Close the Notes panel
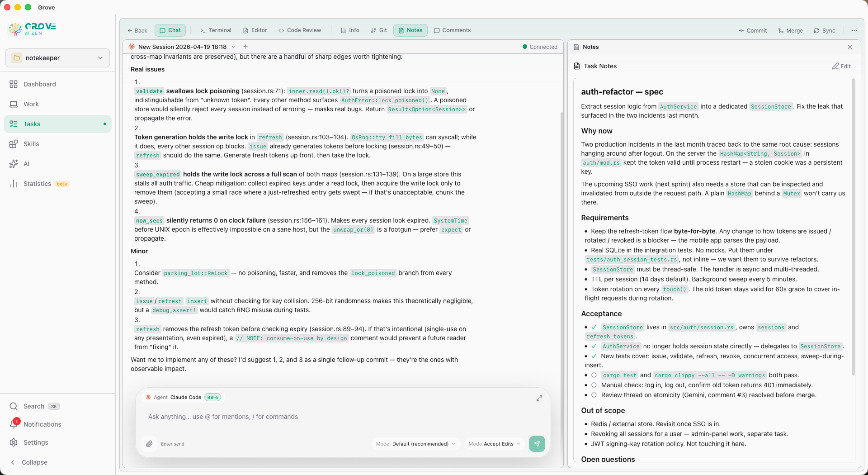This screenshot has width=868, height=475. click(850, 47)
